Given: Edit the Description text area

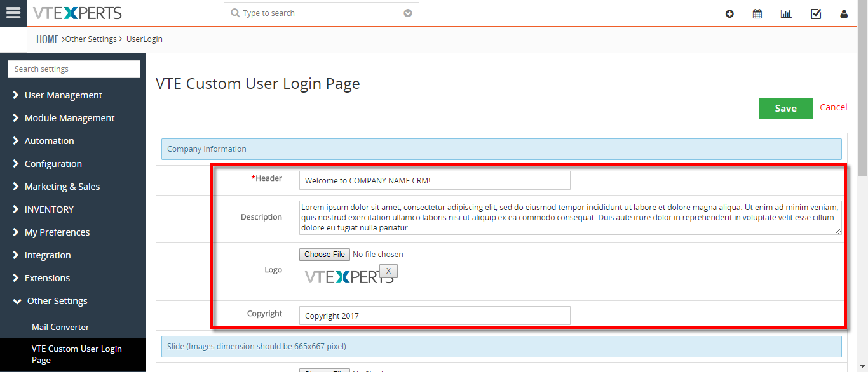Looking at the screenshot, I should pos(570,217).
